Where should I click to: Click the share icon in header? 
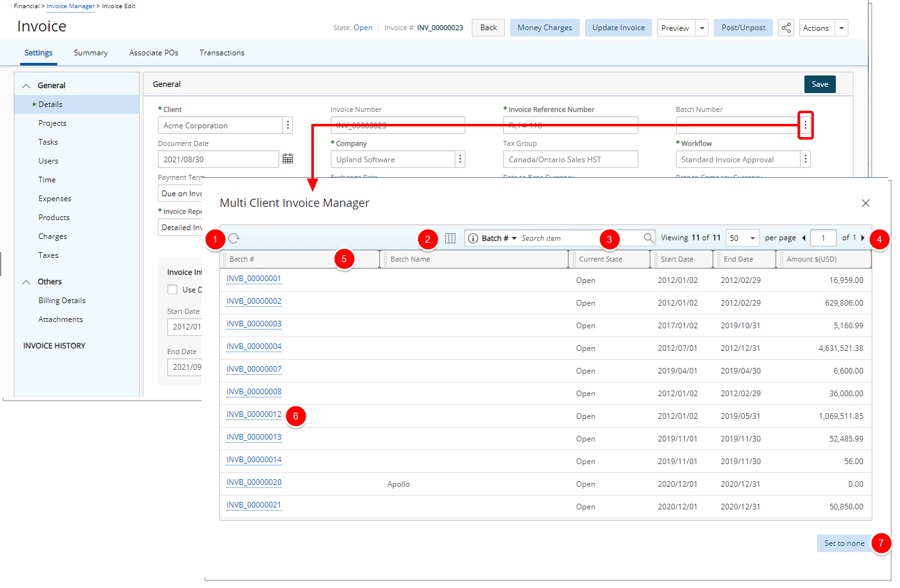(786, 28)
